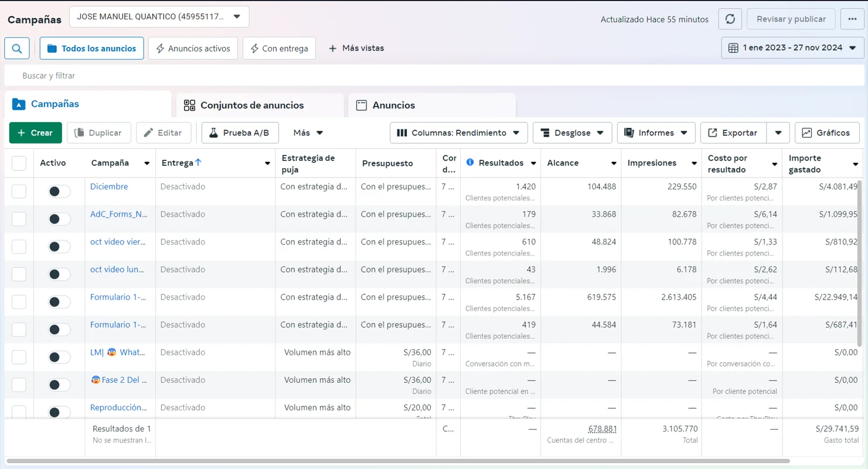Image resolution: width=868 pixels, height=469 pixels.
Task: Switch to Conjuntos de anuncios tab
Action: (x=252, y=106)
